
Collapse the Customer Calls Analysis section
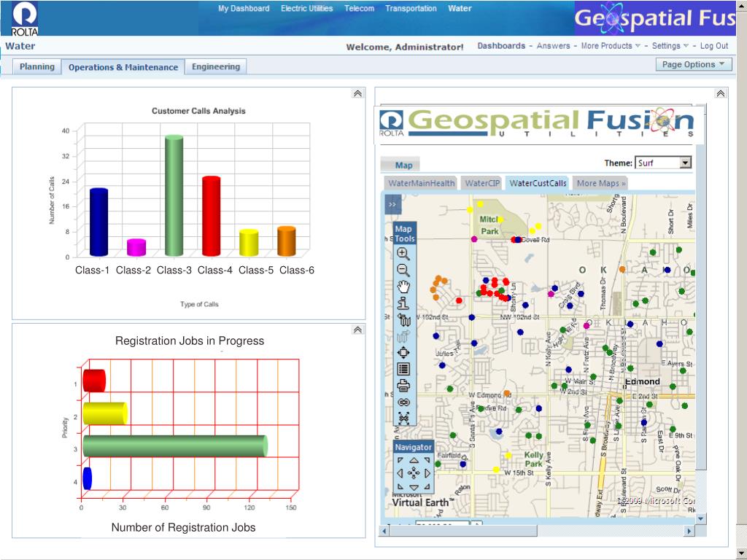[357, 93]
